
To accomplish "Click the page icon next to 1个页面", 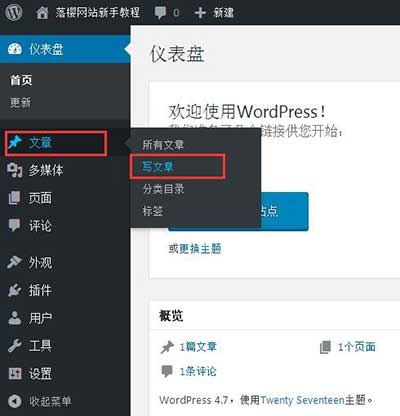I will point(325,347).
